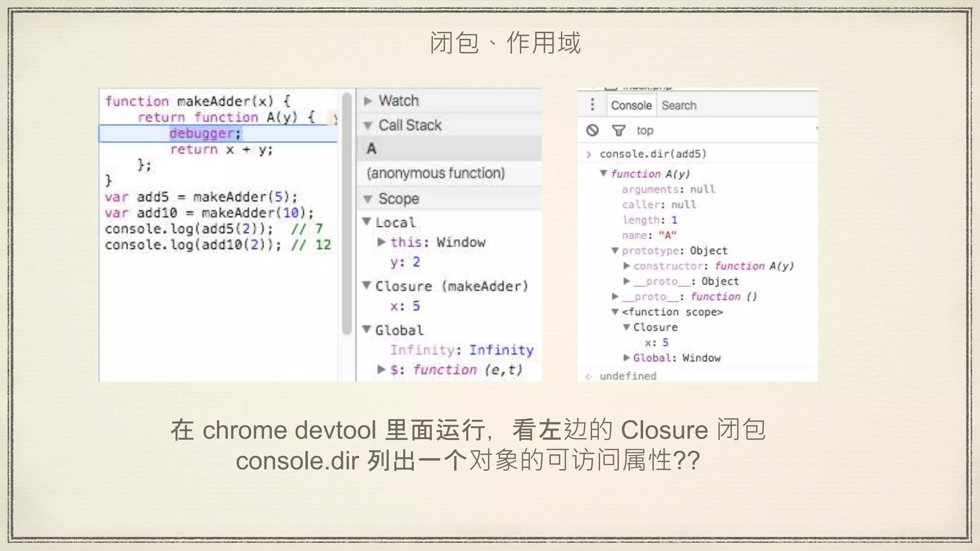Click the var add5 = makeAdder(5); line

tap(201, 197)
